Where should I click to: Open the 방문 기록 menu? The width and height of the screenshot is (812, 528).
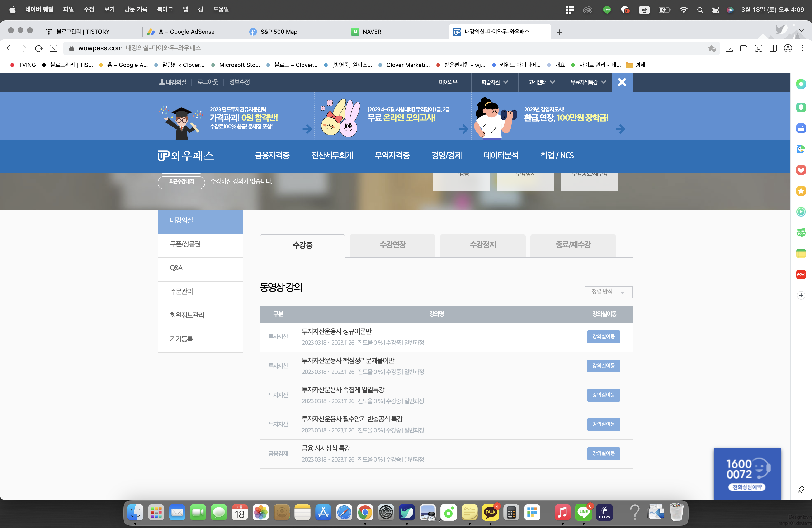[136, 9]
